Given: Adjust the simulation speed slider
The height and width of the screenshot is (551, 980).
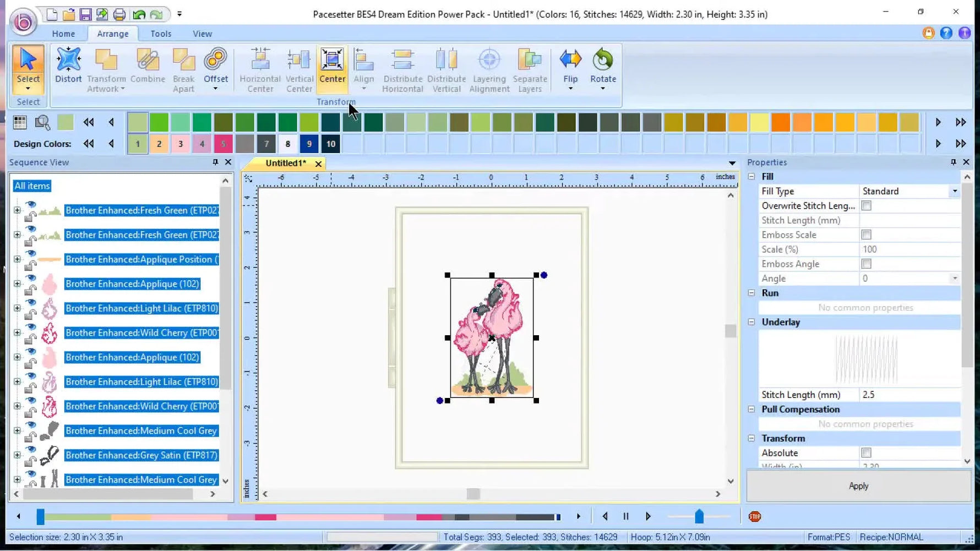Looking at the screenshot, I should click(x=699, y=516).
